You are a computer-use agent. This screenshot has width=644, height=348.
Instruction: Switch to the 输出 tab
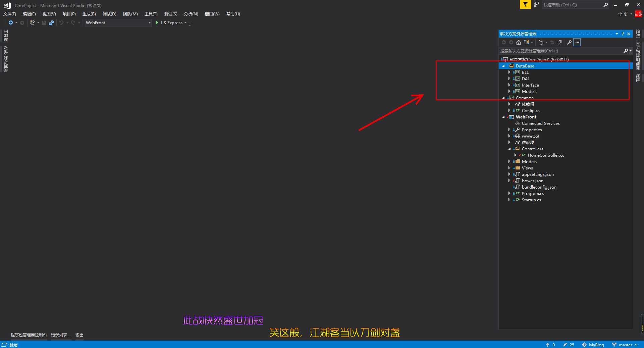point(79,335)
